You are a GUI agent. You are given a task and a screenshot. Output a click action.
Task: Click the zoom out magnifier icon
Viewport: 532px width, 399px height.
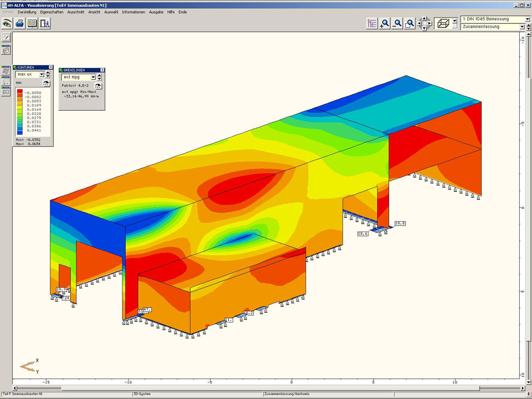click(397, 23)
